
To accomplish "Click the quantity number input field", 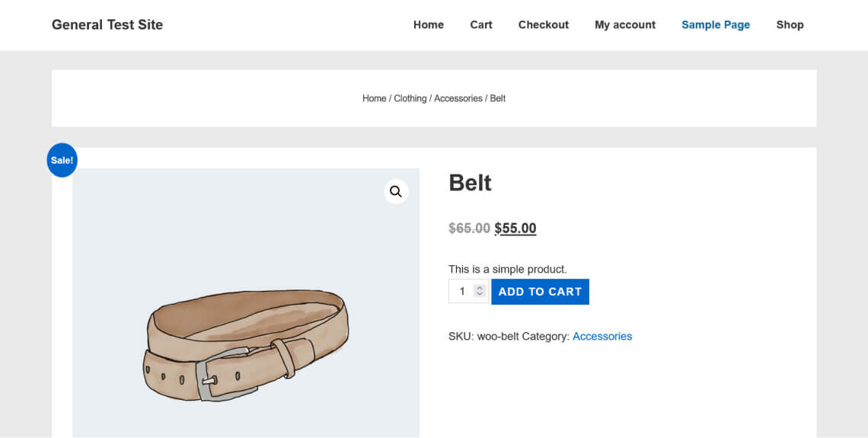I will point(461,292).
